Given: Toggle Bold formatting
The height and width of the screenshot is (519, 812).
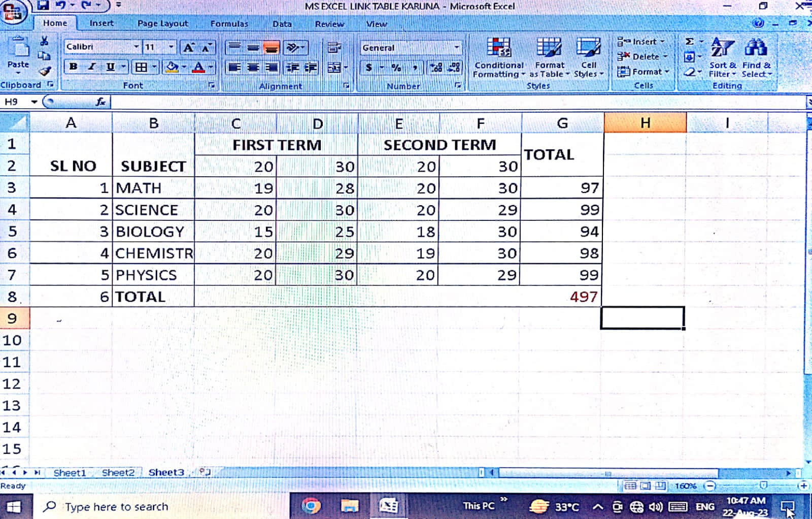Looking at the screenshot, I should [x=74, y=67].
